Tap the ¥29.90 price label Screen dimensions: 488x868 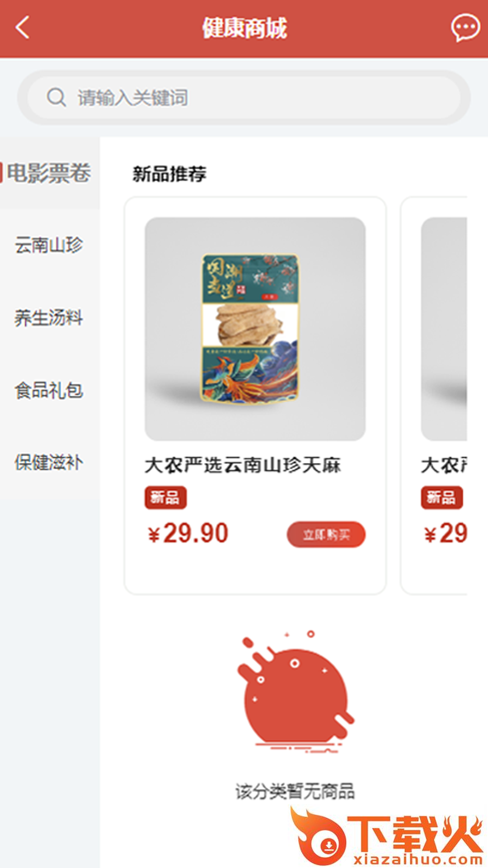click(188, 533)
